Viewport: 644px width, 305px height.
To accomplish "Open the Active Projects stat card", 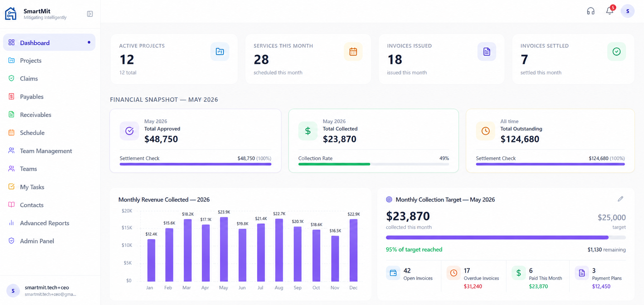I will (x=174, y=59).
